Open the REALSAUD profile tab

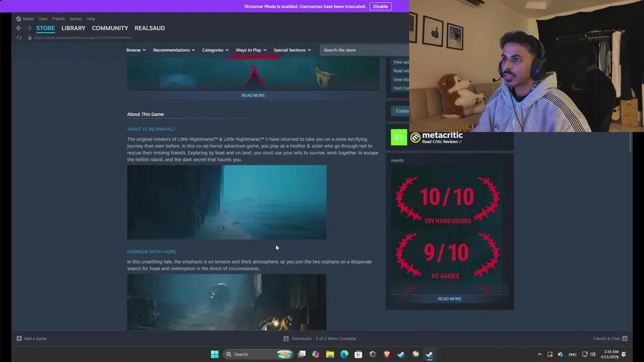click(149, 28)
